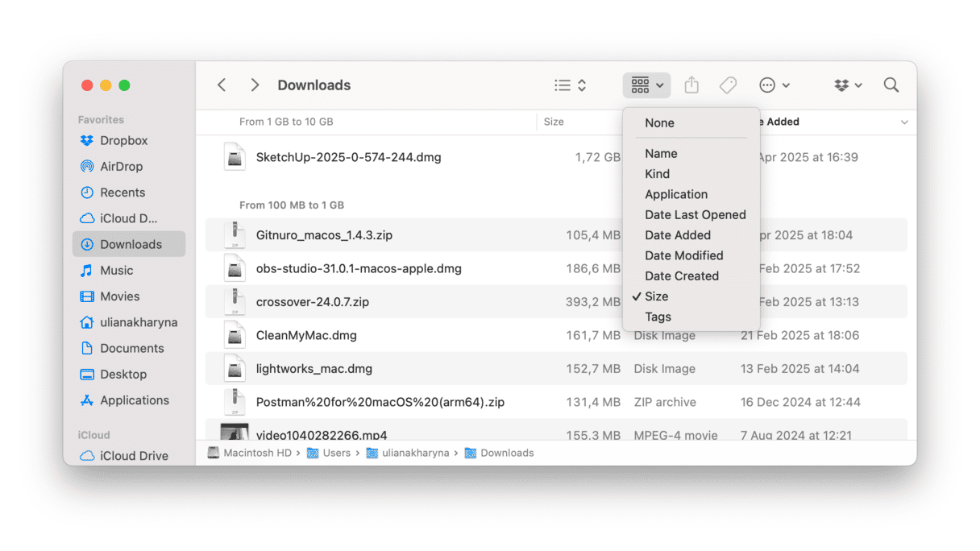Go back with the left chevron
This screenshot has width=980, height=551.
point(222,85)
